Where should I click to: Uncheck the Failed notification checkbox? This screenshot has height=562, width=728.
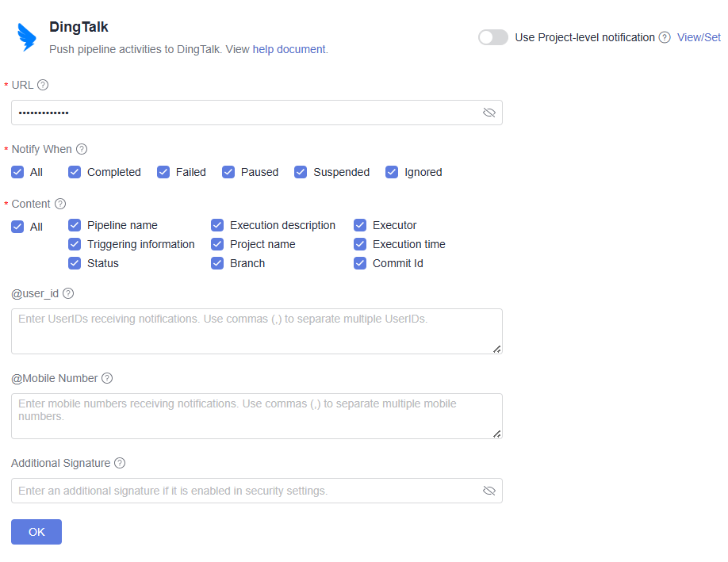[x=163, y=172]
